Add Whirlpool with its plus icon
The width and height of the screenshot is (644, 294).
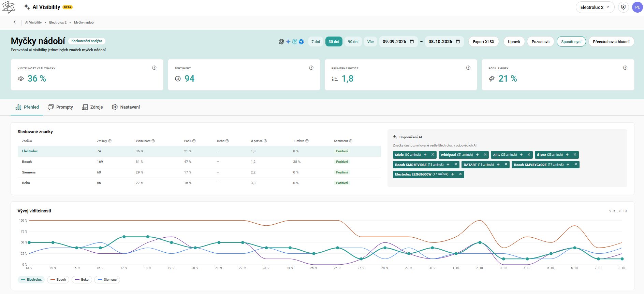[477, 155]
